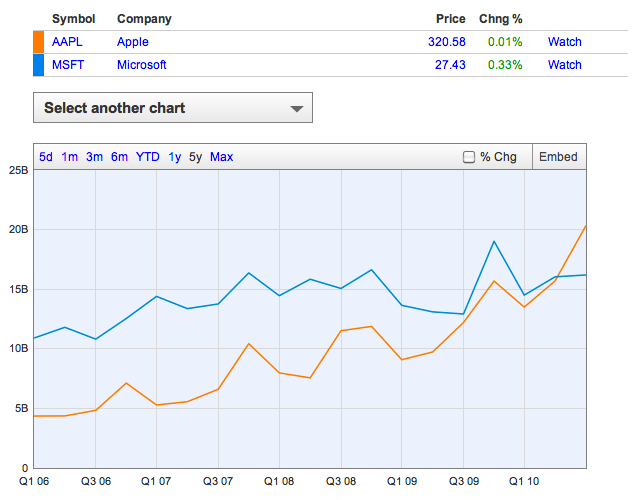Click the orange AAPL color swatch
This screenshot has width=640, height=500.
pos(38,42)
